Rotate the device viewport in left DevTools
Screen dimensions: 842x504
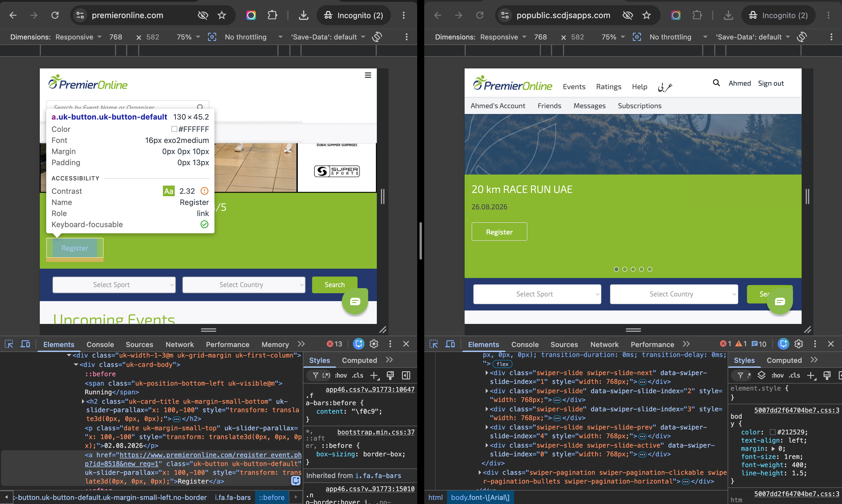pyautogui.click(x=377, y=37)
